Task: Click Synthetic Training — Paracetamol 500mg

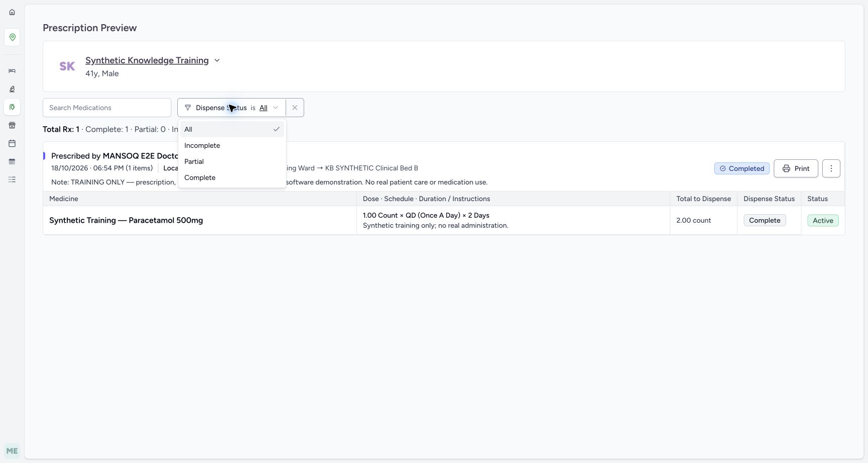Action: pos(126,220)
